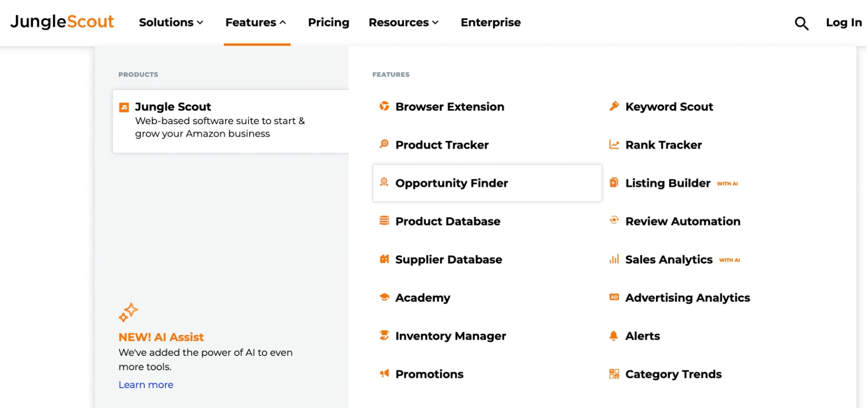Open the Browser Extension feature

[x=450, y=106]
